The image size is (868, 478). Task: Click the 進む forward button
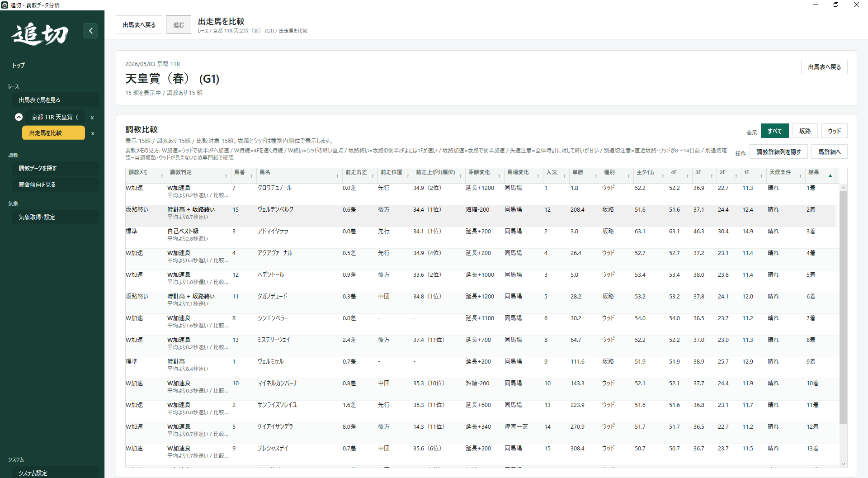coord(179,25)
